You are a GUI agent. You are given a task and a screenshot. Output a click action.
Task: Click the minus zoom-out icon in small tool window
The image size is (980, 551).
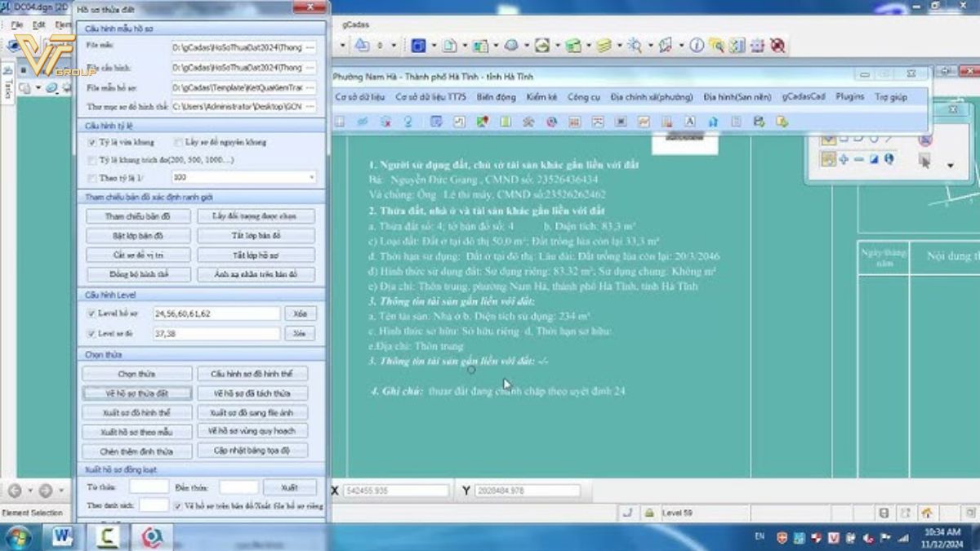(859, 158)
